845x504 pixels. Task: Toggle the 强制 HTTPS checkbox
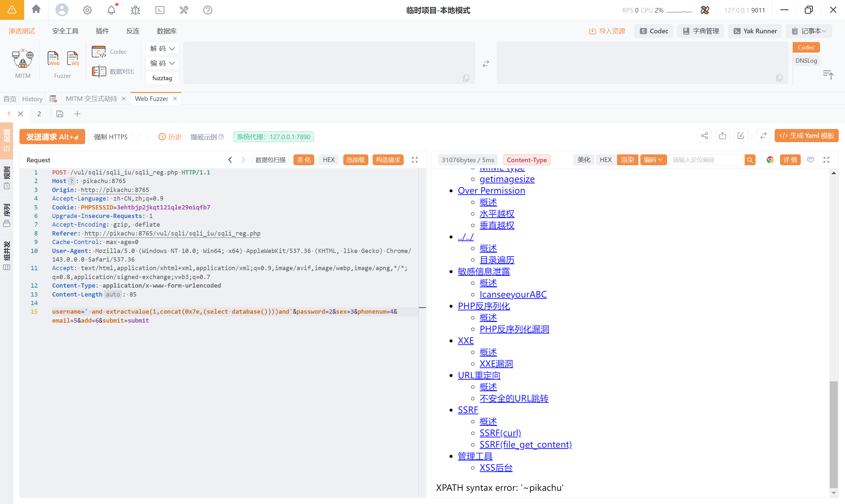pyautogui.click(x=135, y=137)
